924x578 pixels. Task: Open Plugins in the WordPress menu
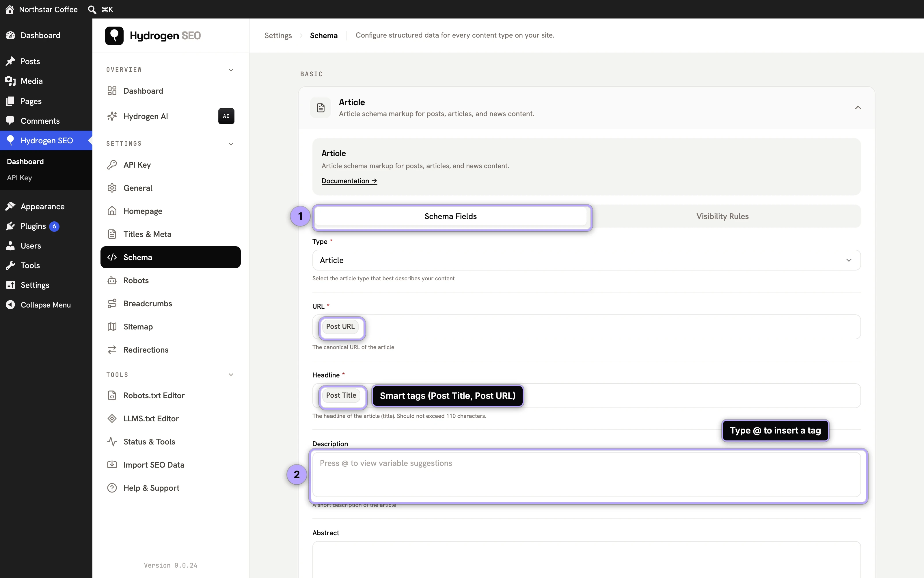(46, 226)
